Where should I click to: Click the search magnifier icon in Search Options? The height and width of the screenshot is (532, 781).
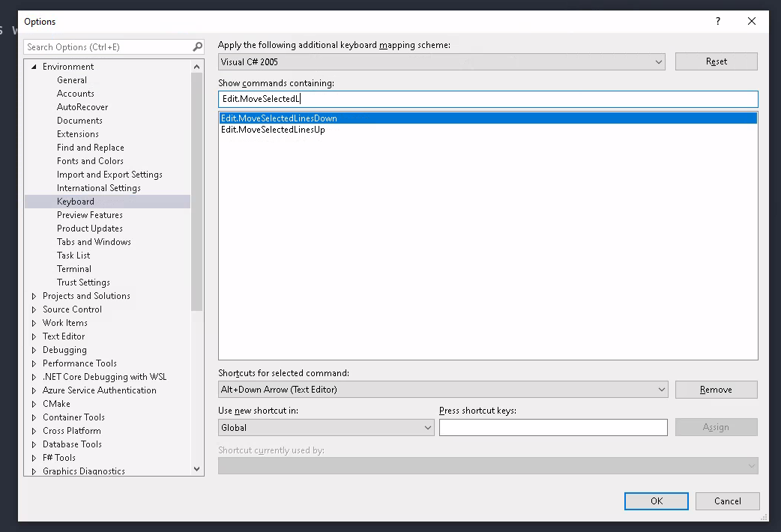(198, 46)
